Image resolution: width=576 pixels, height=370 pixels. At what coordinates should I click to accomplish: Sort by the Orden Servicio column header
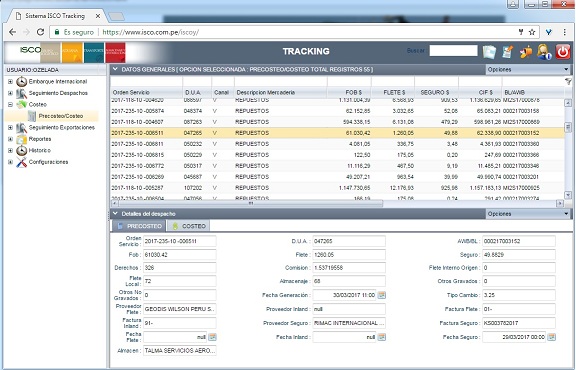pyautogui.click(x=146, y=93)
